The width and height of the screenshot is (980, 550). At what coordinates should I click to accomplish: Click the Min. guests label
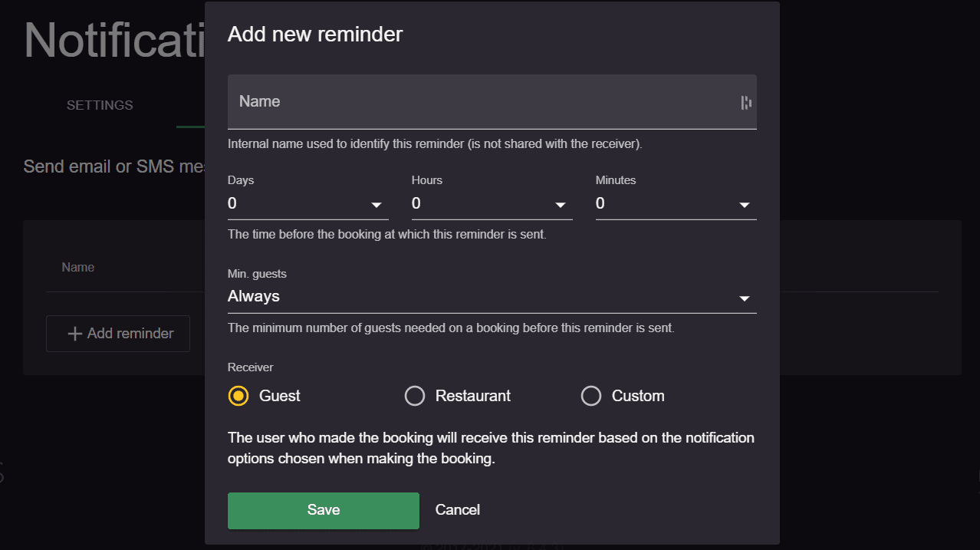click(257, 274)
